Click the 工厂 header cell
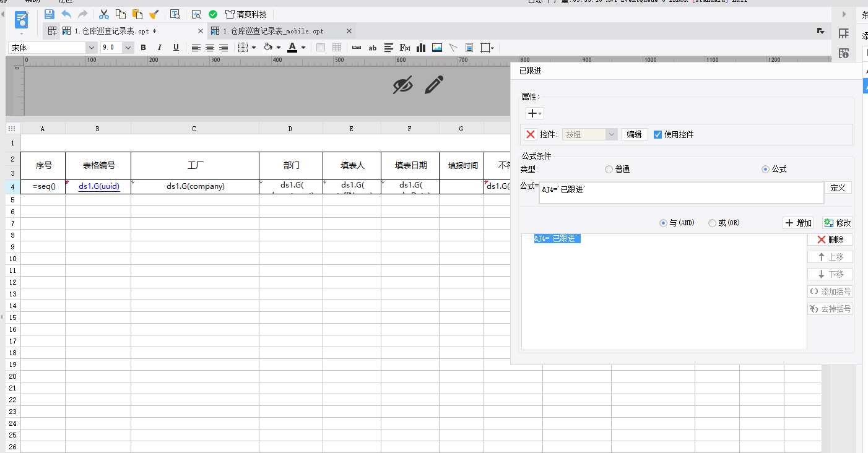Screen dimensions: 868x453 (x=195, y=166)
